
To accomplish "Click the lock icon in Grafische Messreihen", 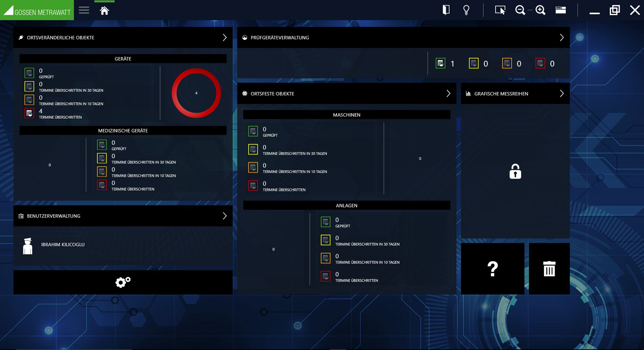I will [x=515, y=171].
